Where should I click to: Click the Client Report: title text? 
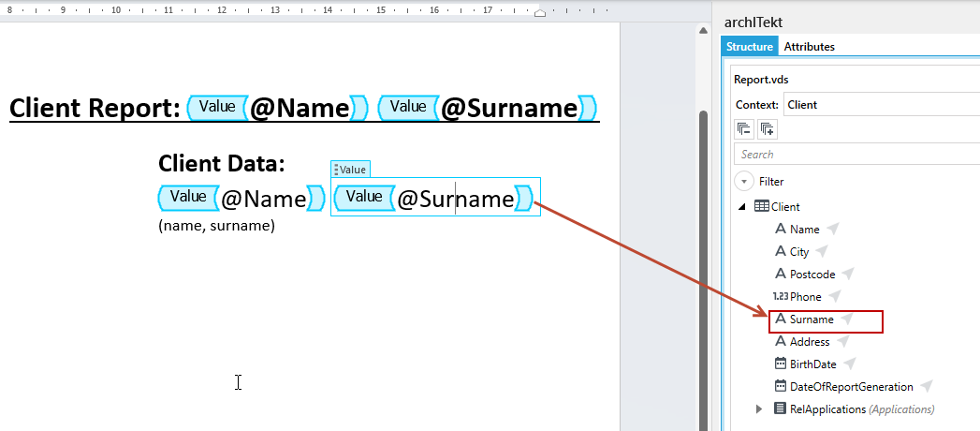(x=95, y=109)
